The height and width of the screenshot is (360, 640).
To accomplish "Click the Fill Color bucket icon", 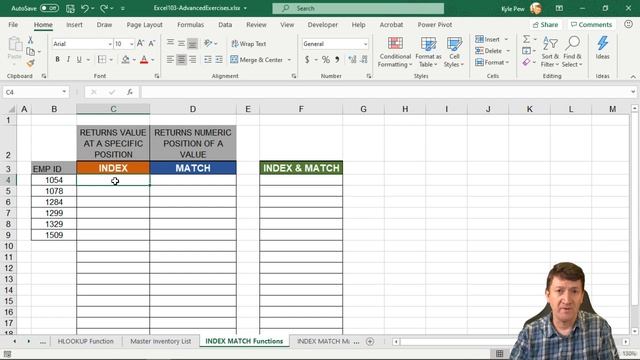I will tap(125, 60).
